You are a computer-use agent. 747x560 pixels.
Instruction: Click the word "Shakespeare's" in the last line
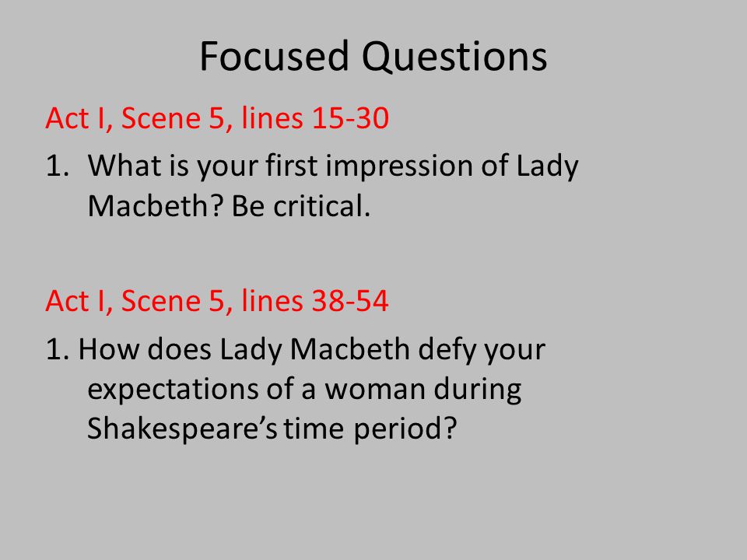pyautogui.click(x=182, y=429)
